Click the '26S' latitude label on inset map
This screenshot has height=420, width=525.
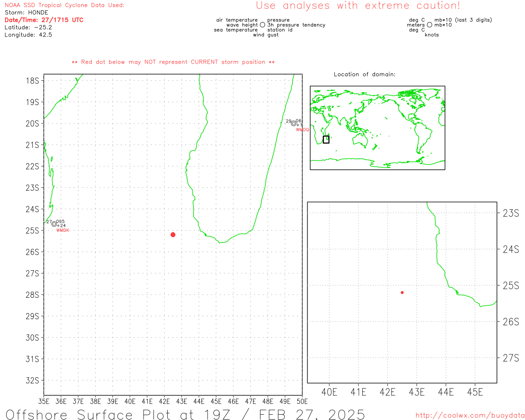tap(511, 322)
